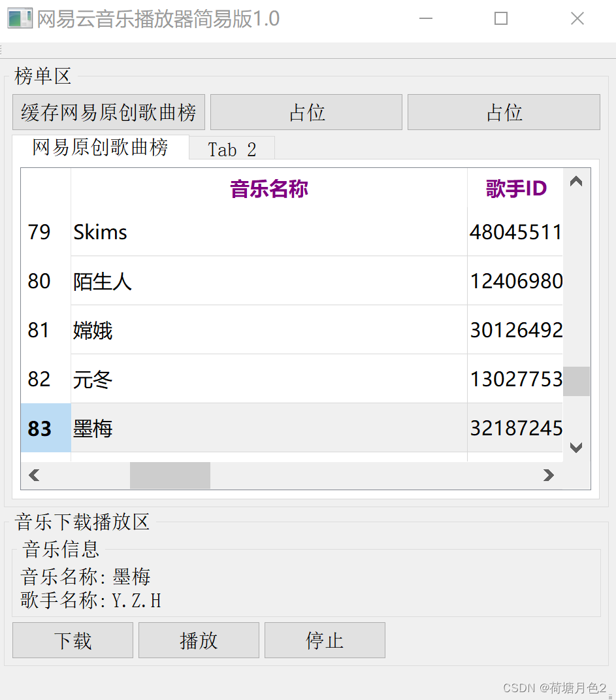Viewport: 616px width, 700px height.
Task: Select the song 元冬
Action: point(269,379)
